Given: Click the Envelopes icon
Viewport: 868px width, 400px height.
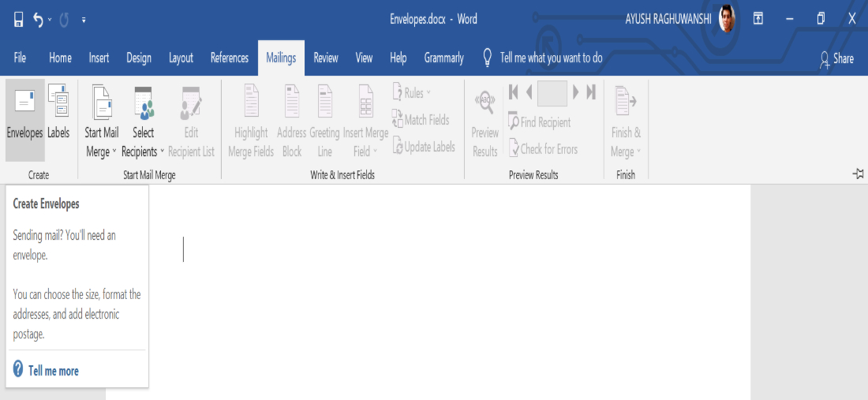Looking at the screenshot, I should tap(25, 119).
